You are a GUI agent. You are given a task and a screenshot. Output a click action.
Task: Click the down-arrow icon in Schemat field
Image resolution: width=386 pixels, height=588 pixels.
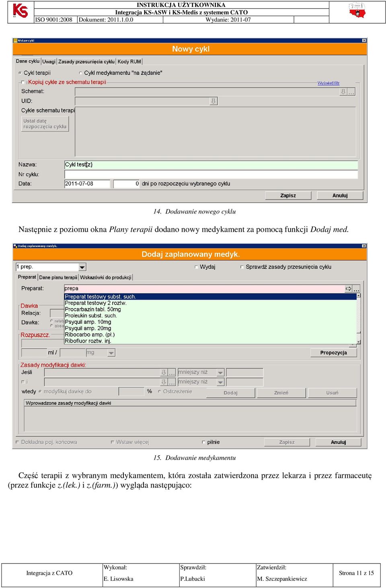pos(343,92)
